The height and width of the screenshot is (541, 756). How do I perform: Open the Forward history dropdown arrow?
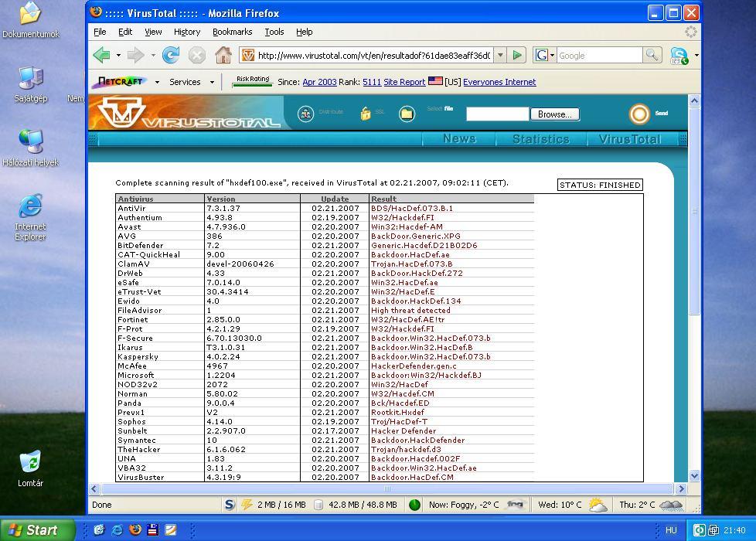(x=153, y=56)
